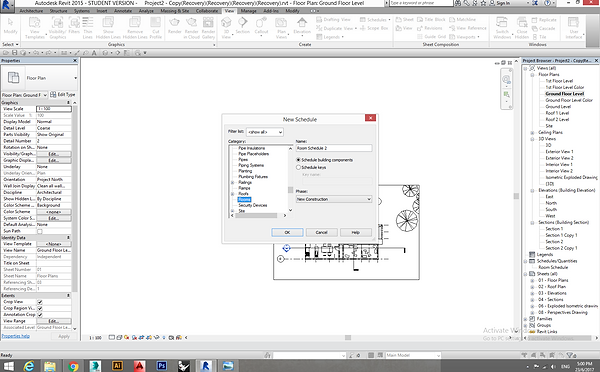Open Google Chrome from the taskbar
This screenshot has width=600, height=372.
[x=73, y=366]
